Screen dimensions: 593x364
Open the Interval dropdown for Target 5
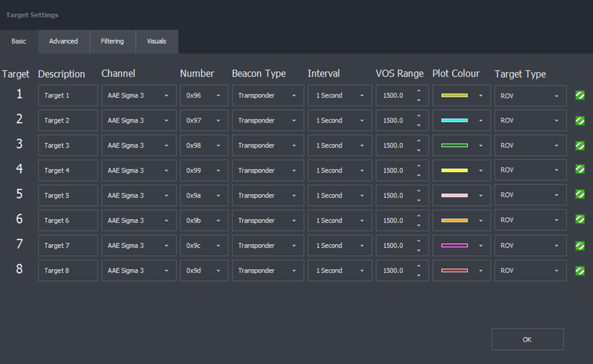click(340, 196)
